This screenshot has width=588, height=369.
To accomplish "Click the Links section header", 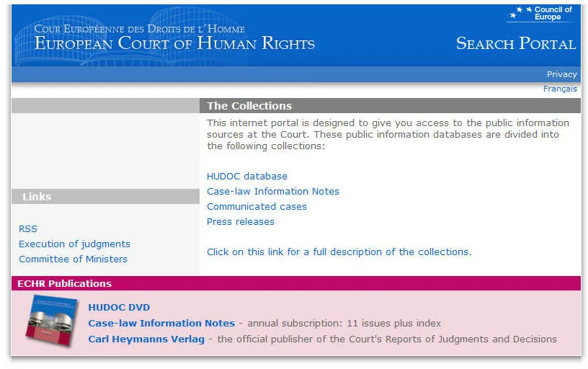I will click(x=37, y=197).
